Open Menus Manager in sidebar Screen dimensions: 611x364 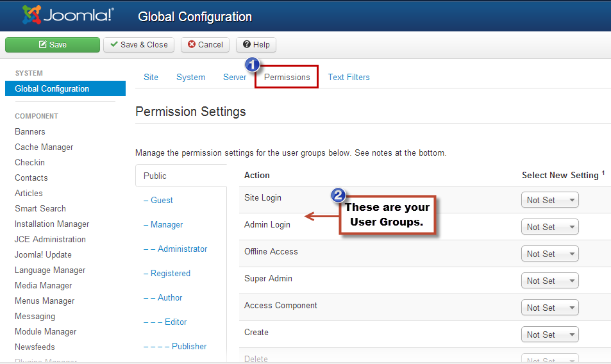click(44, 301)
